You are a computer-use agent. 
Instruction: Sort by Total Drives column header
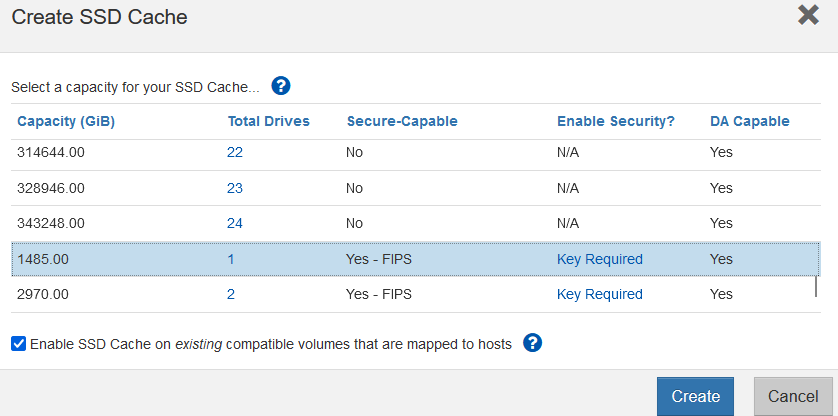pos(269,121)
